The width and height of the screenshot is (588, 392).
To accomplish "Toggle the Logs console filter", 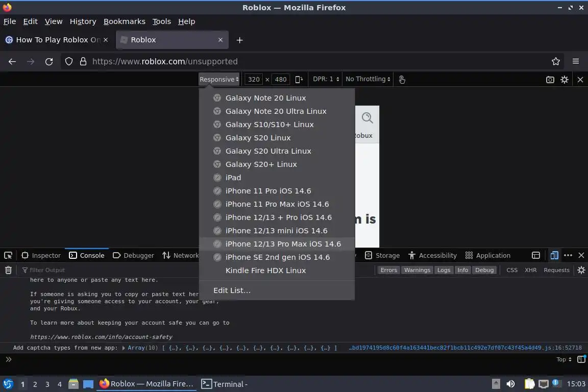I will pyautogui.click(x=444, y=270).
